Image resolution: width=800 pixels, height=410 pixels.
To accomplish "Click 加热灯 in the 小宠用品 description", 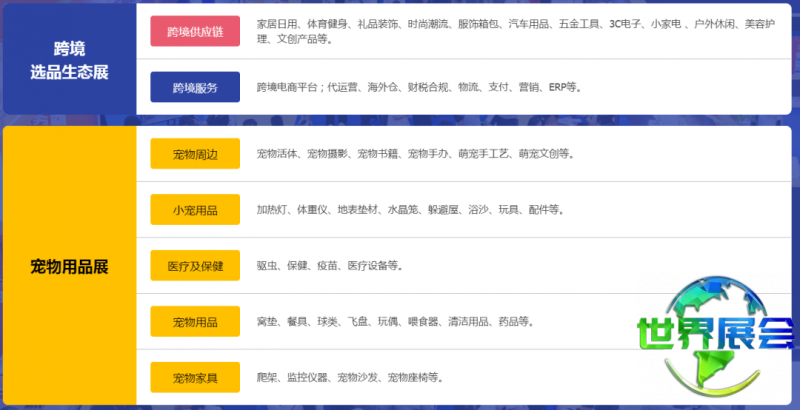I will (x=271, y=210).
